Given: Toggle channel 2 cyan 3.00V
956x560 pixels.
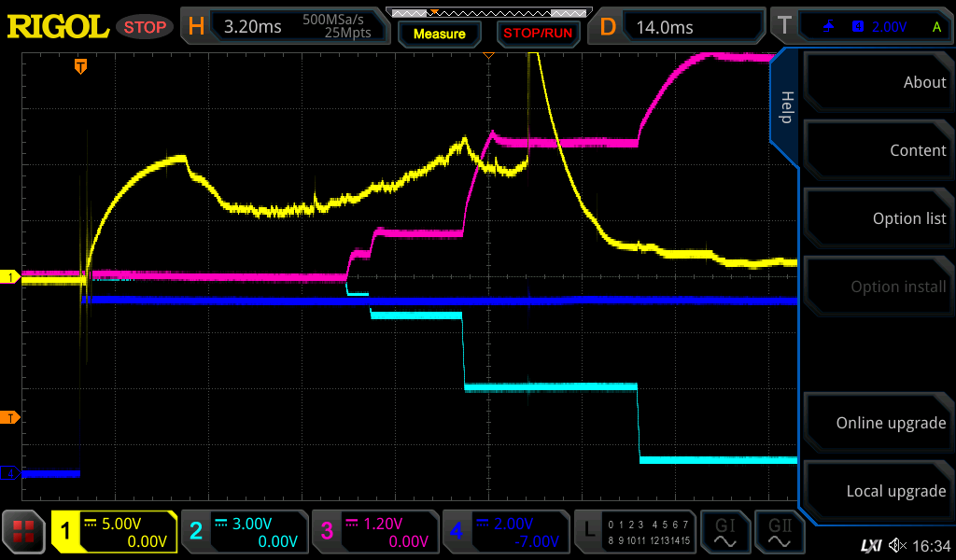Looking at the screenshot, I should pyautogui.click(x=245, y=532).
